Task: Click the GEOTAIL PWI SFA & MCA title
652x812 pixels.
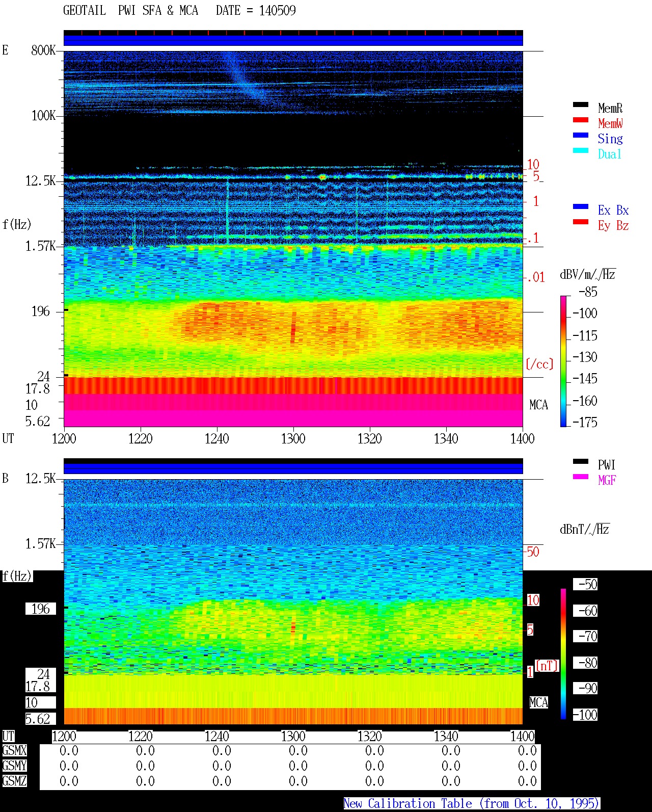Action: [130, 10]
